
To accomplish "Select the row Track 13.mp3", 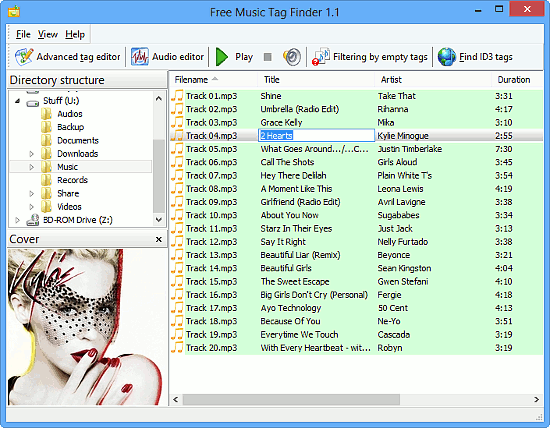I will pyautogui.click(x=357, y=255).
